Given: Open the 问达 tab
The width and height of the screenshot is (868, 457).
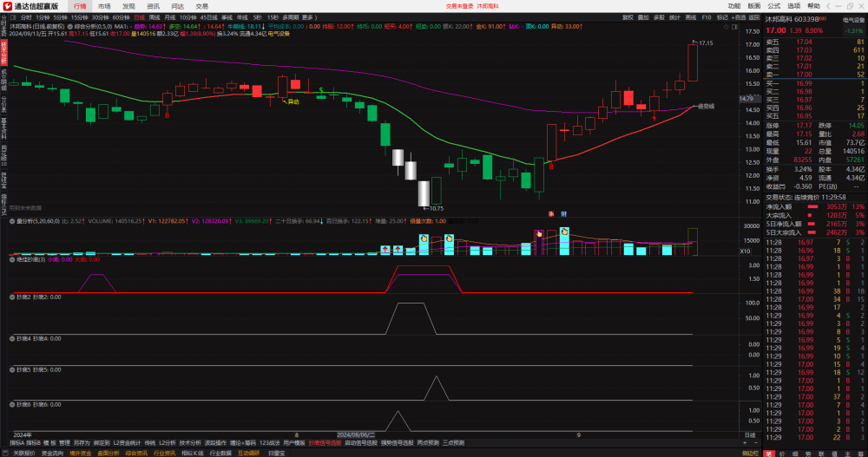Looking at the screenshot, I should 178,6.
